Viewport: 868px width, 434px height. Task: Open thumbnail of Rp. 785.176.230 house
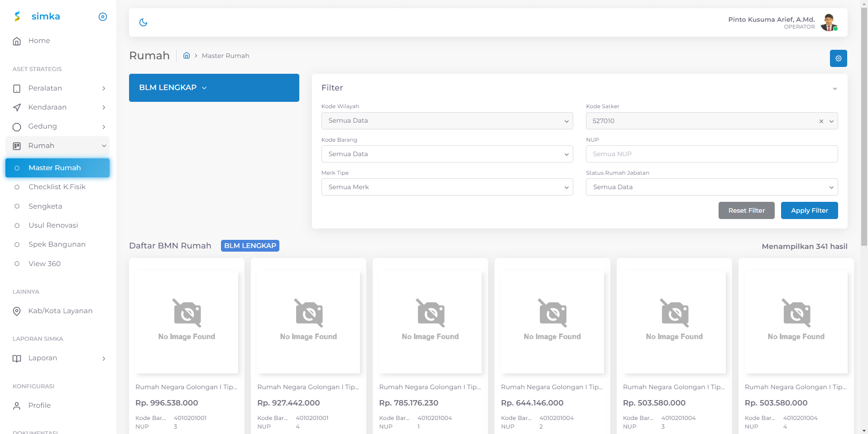tap(430, 322)
